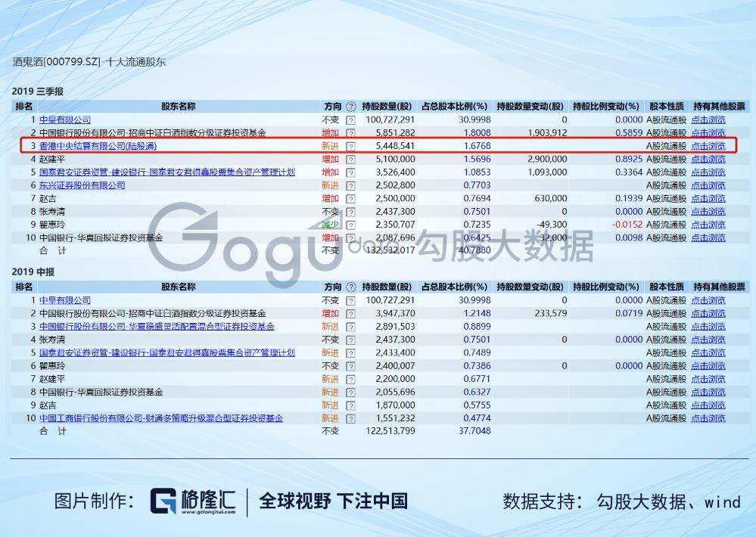Click the question icon in the 2,350,707 row
Viewport: 756px width, 537px height.
point(350,225)
